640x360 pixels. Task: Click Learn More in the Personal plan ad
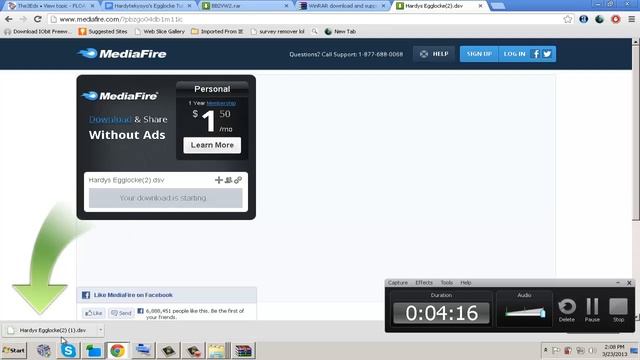pos(212,145)
